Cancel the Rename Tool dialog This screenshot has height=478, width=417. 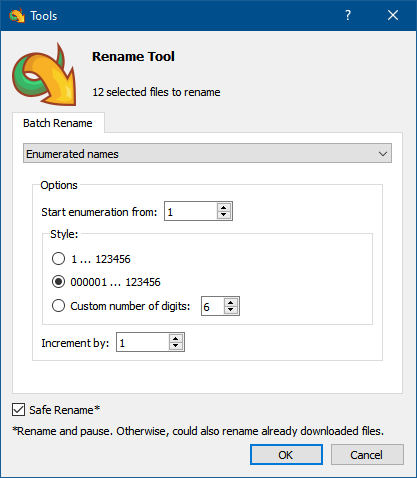pos(367,455)
